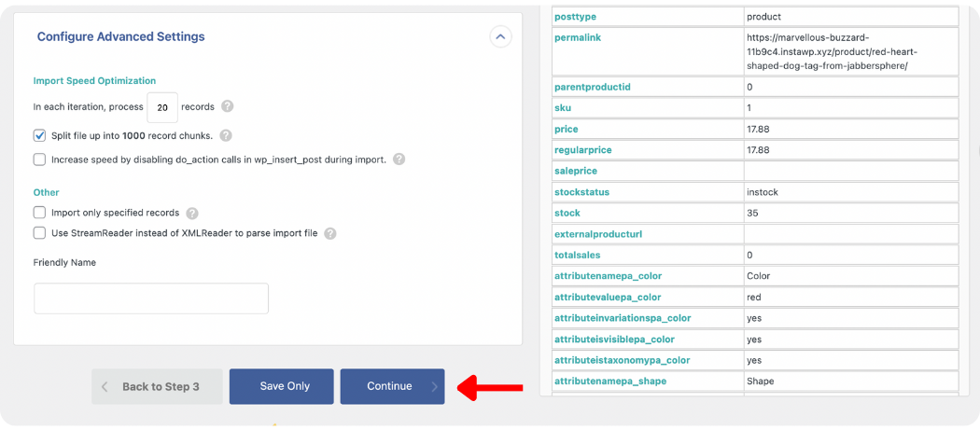Uncheck Split file up into 1000 record chunks

(x=40, y=136)
